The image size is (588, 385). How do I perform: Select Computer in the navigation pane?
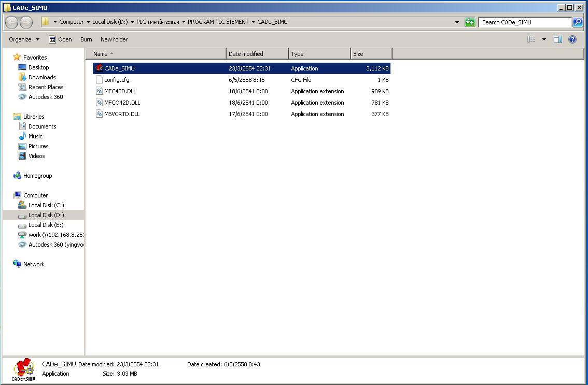36,195
